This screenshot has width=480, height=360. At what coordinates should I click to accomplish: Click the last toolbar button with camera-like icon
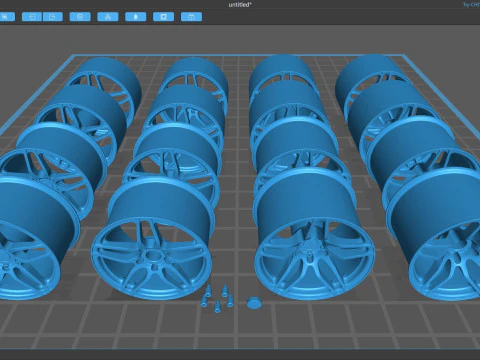coord(191,17)
